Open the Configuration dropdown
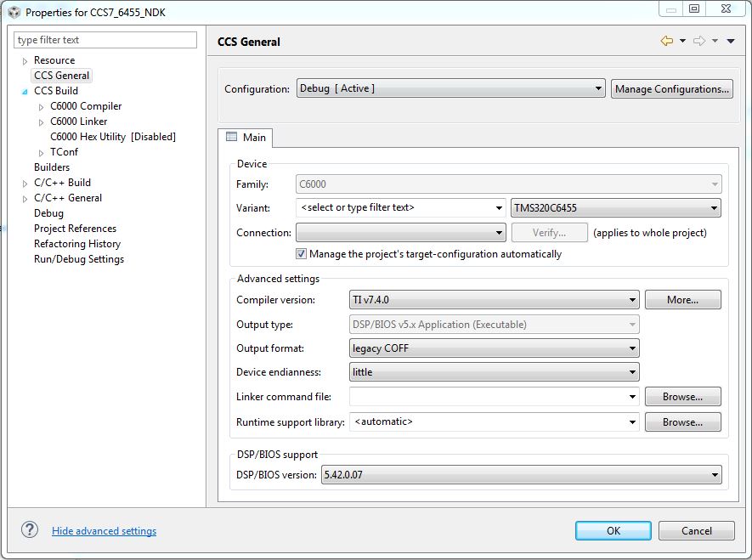Viewport: 752px width, 560px height. [450, 88]
